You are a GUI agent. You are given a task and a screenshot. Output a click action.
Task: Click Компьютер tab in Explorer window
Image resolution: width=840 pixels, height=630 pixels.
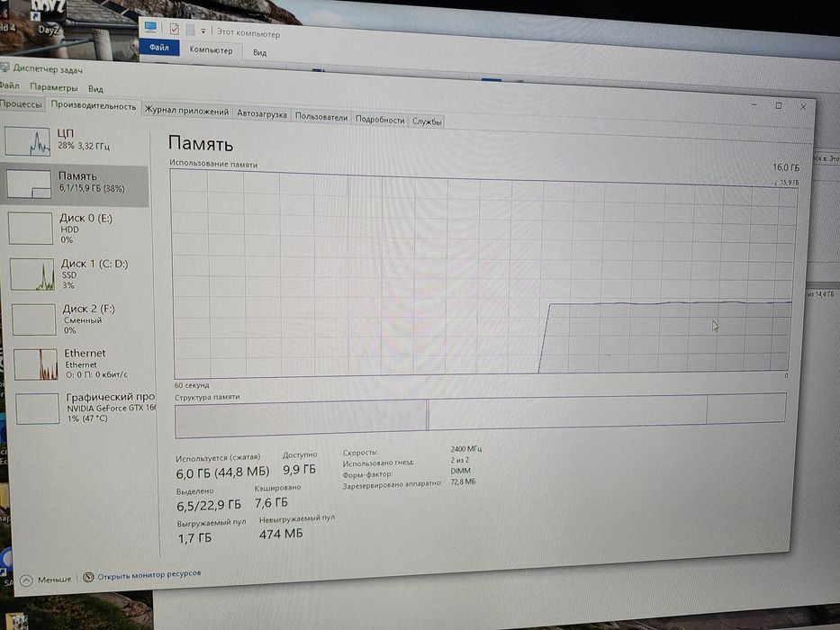click(x=211, y=49)
